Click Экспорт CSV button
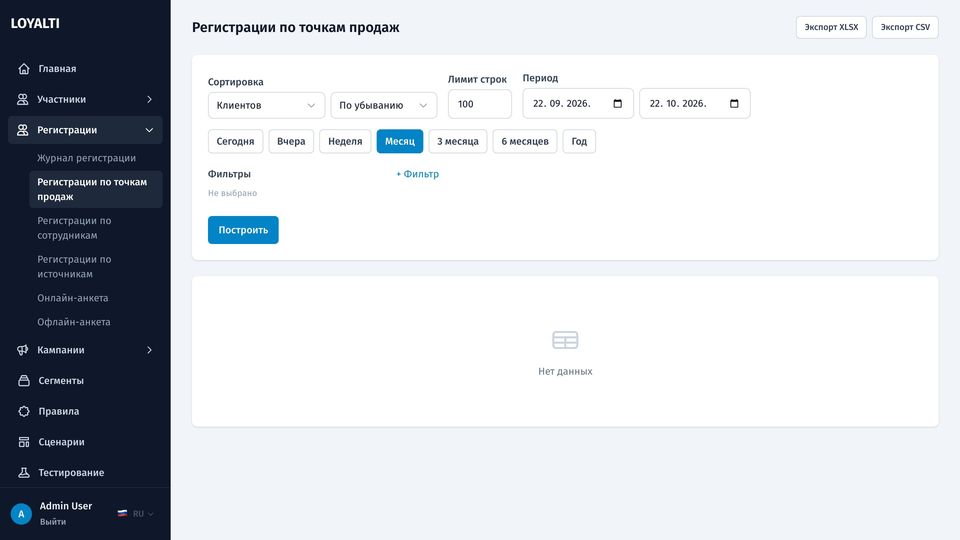Image resolution: width=960 pixels, height=540 pixels. tap(905, 28)
